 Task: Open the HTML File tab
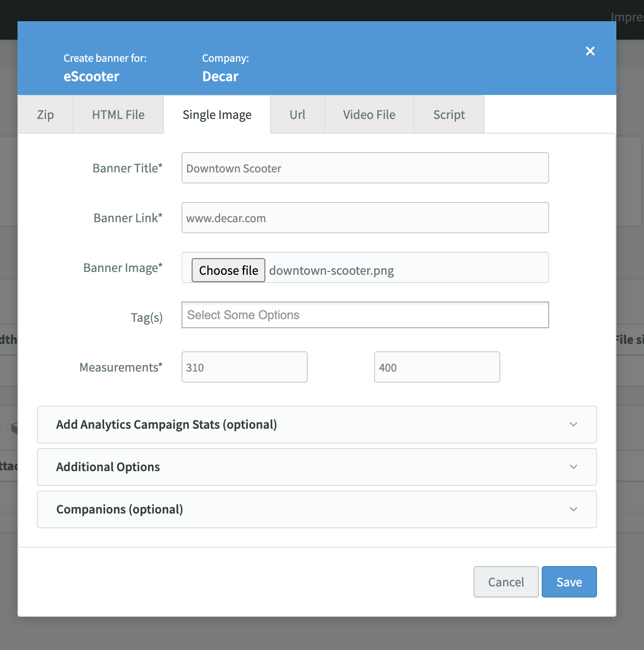coord(118,115)
